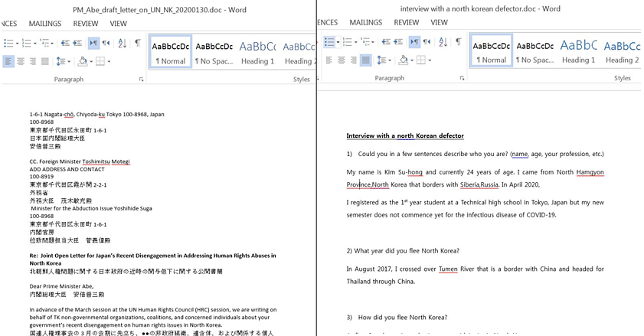The image size is (644, 336).
Task: Click Sort icon in PM_Abe letter window
Action: (123, 43)
